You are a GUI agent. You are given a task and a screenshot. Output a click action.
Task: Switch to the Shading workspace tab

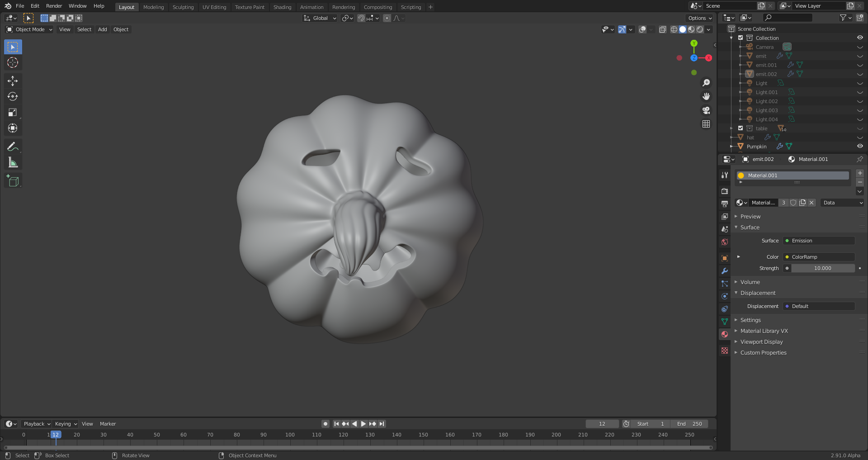click(282, 7)
